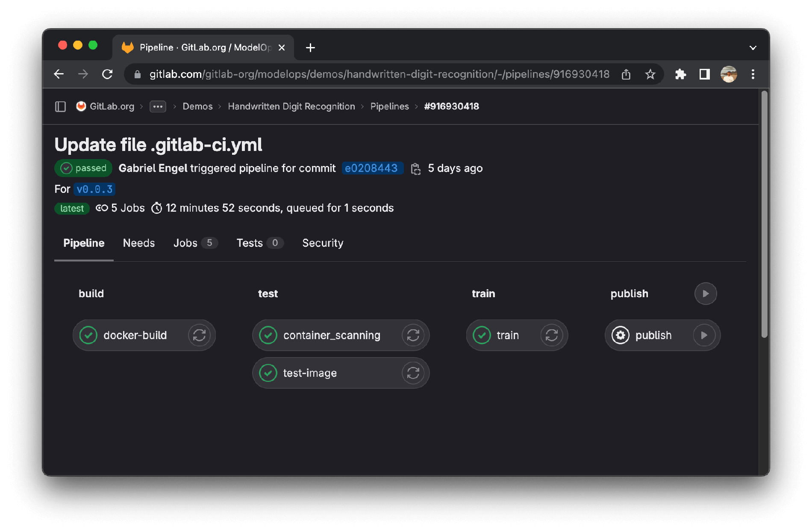The height and width of the screenshot is (532, 812).
Task: Click the browser forward arrow
Action: coord(83,74)
